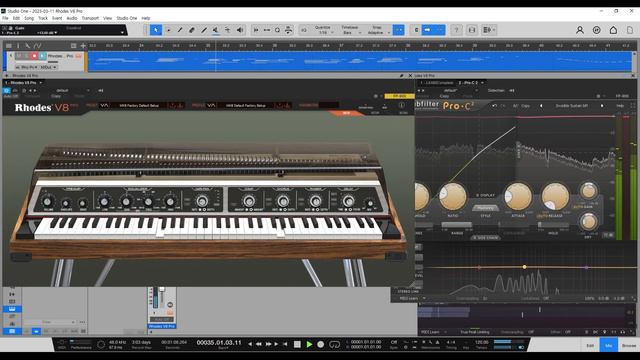This screenshot has width=640, height=360.
Task: Adjust the Pro-C 2 Ratio knob
Action: click(x=452, y=196)
